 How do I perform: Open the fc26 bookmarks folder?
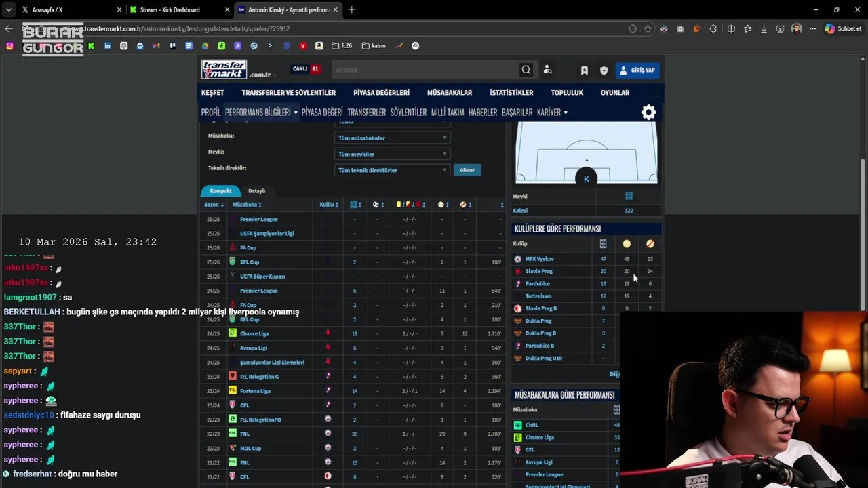(x=342, y=46)
